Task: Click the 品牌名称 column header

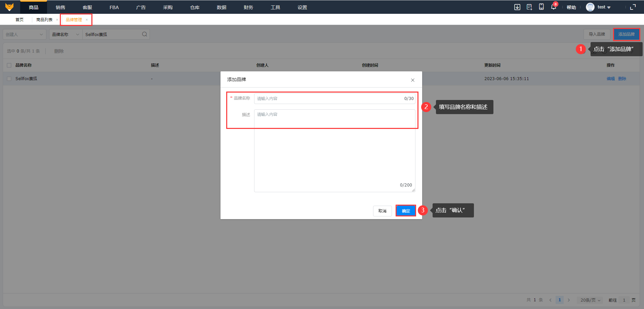Action: (x=24, y=65)
